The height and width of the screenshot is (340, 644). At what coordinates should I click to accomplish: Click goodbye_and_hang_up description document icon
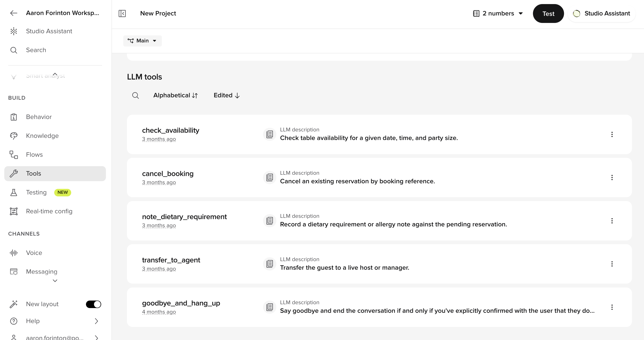(x=269, y=307)
